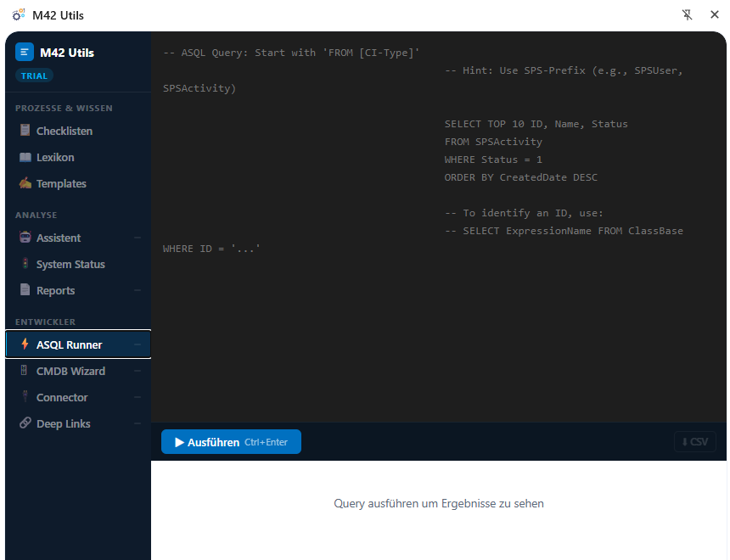Open CMDB Wizard
The height and width of the screenshot is (560, 730).
pyautogui.click(x=78, y=371)
